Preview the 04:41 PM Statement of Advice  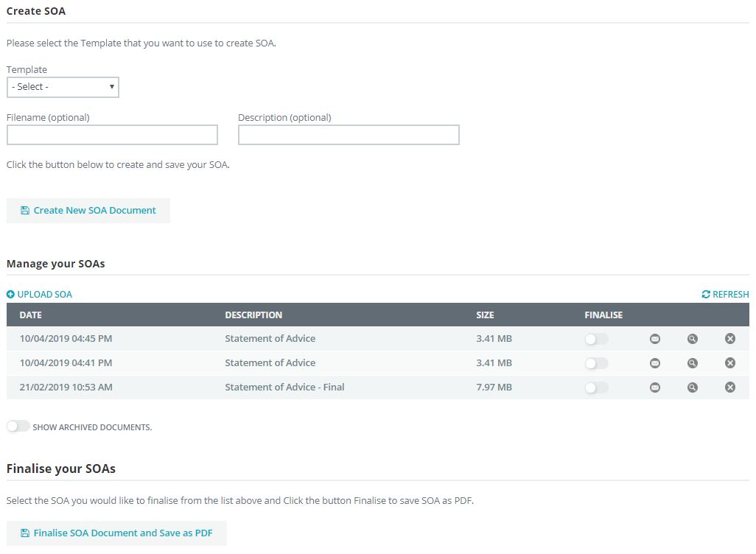692,363
